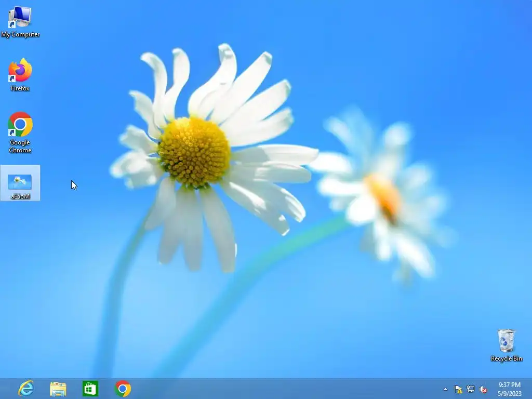Select the aE5oM image file on desktop
This screenshot has height=399, width=532.
20,182
